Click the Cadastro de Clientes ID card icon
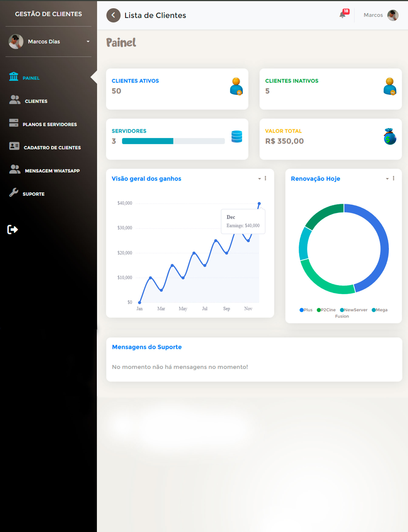 pyautogui.click(x=14, y=146)
